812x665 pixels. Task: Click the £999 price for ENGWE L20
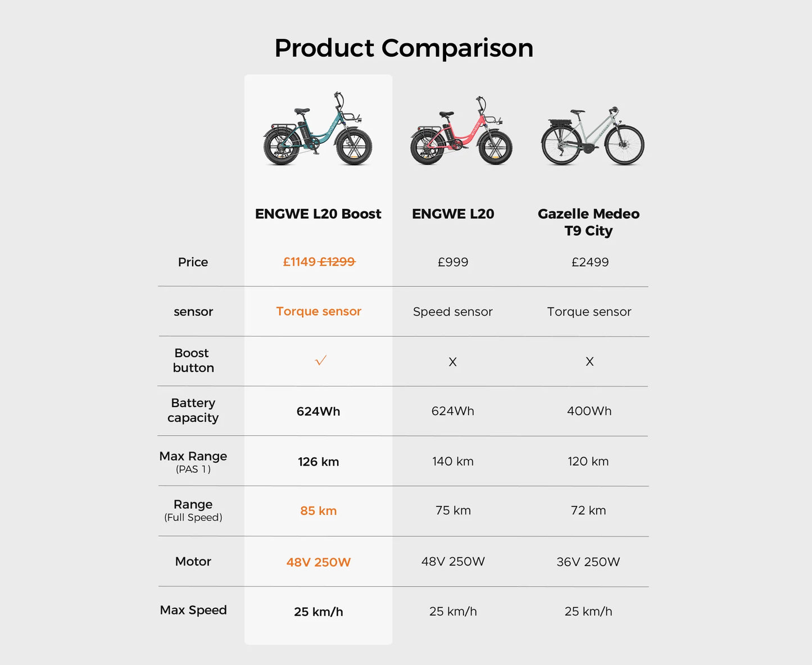click(x=453, y=262)
